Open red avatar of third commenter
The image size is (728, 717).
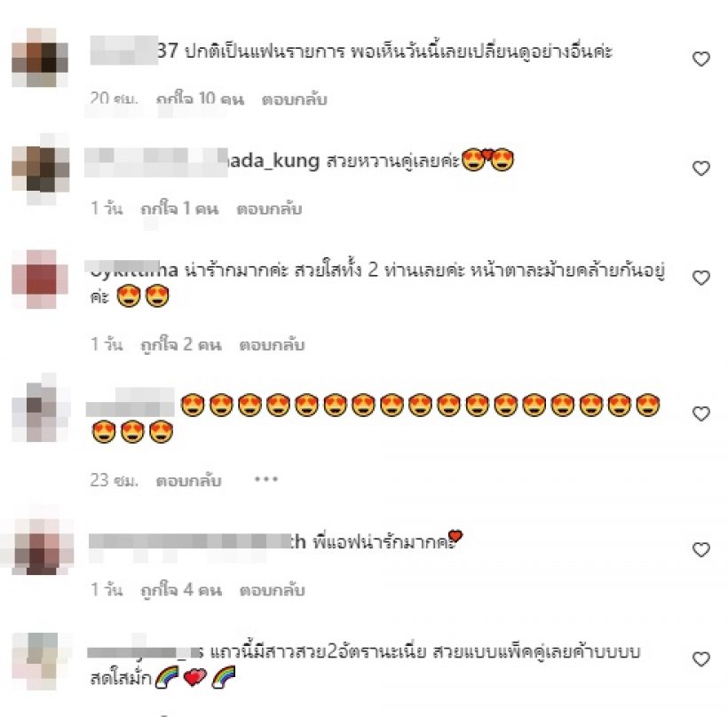coord(40,279)
